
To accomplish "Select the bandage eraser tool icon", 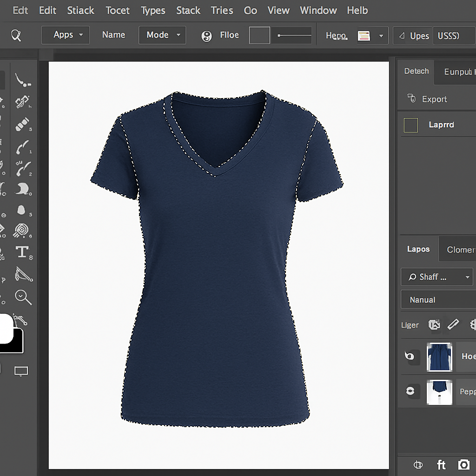I will pyautogui.click(x=23, y=124).
